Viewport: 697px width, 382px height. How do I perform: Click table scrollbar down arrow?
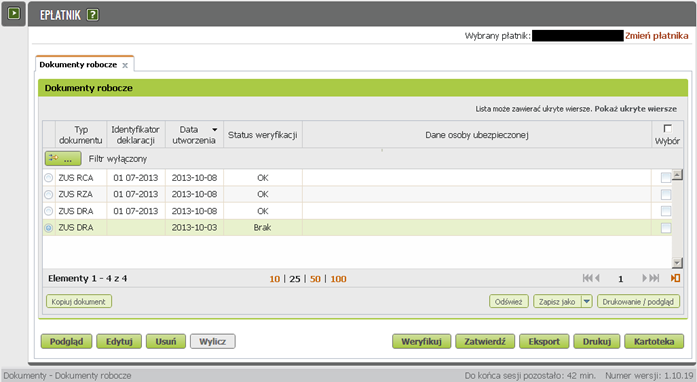coord(677,263)
